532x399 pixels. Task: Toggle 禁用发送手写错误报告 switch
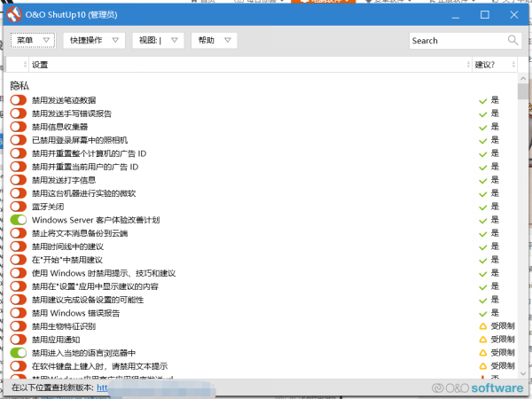(x=19, y=113)
